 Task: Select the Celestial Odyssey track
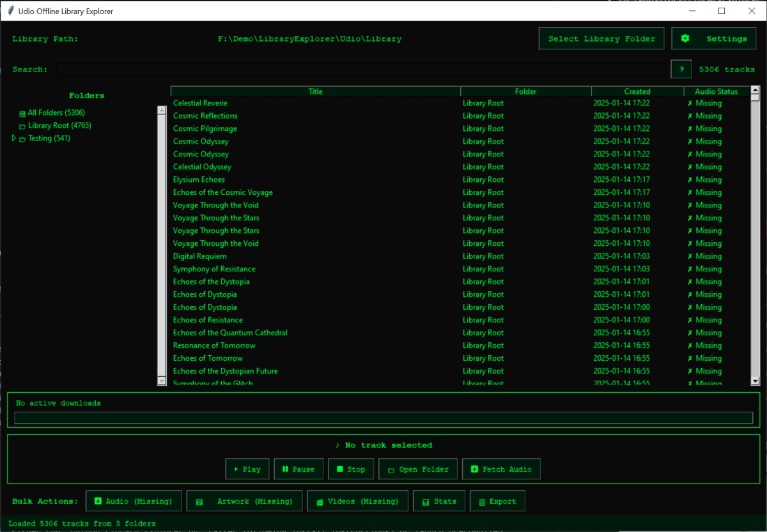coord(460,167)
